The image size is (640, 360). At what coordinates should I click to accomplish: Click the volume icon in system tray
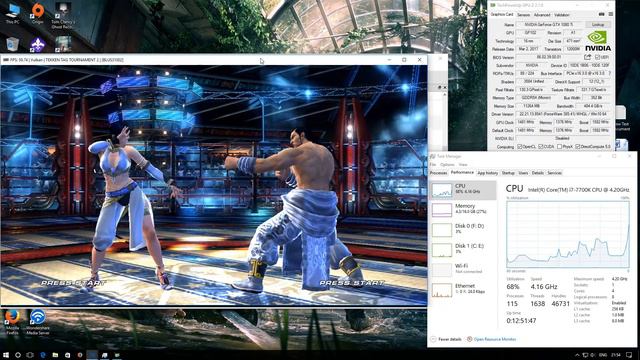(593, 355)
